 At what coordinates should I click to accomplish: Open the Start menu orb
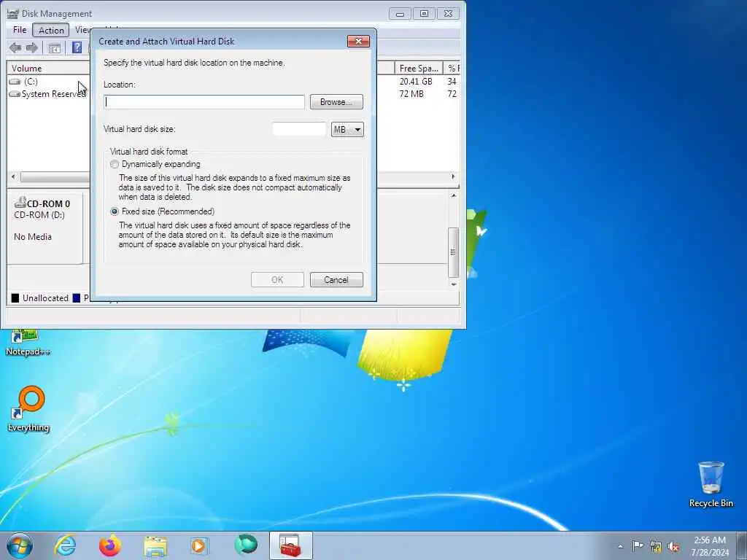click(20, 545)
